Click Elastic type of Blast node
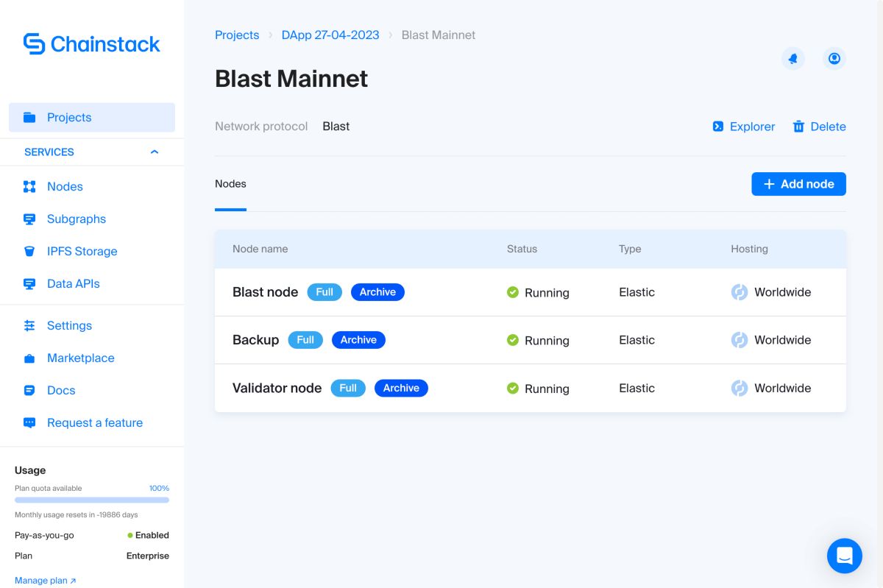883x588 pixels. coord(636,292)
